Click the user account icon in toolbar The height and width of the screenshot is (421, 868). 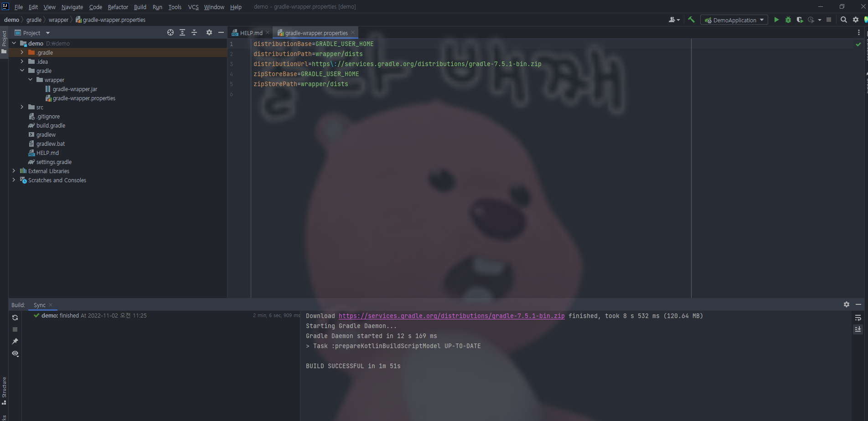(674, 20)
